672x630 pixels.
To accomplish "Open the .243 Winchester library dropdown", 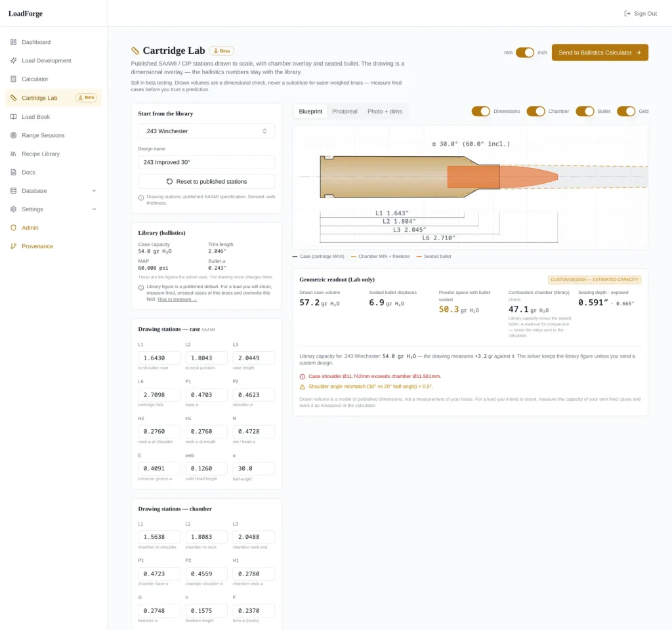I will coord(206,131).
